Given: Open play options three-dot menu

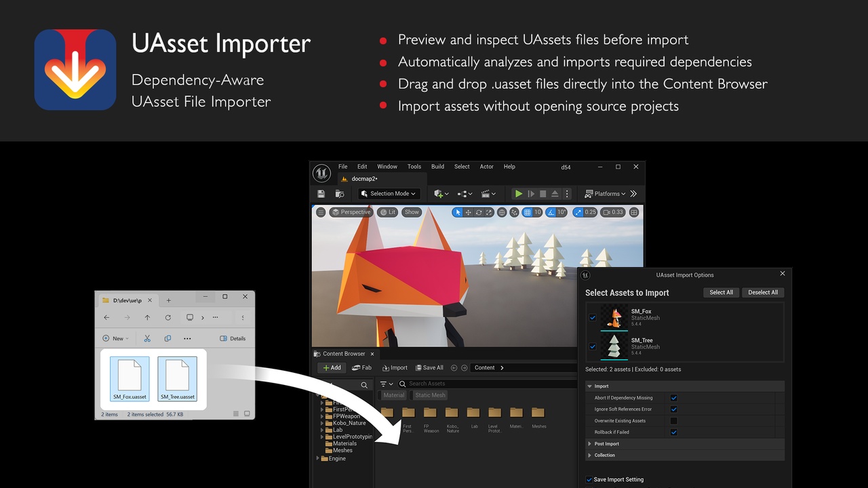Looking at the screenshot, I should point(567,194).
